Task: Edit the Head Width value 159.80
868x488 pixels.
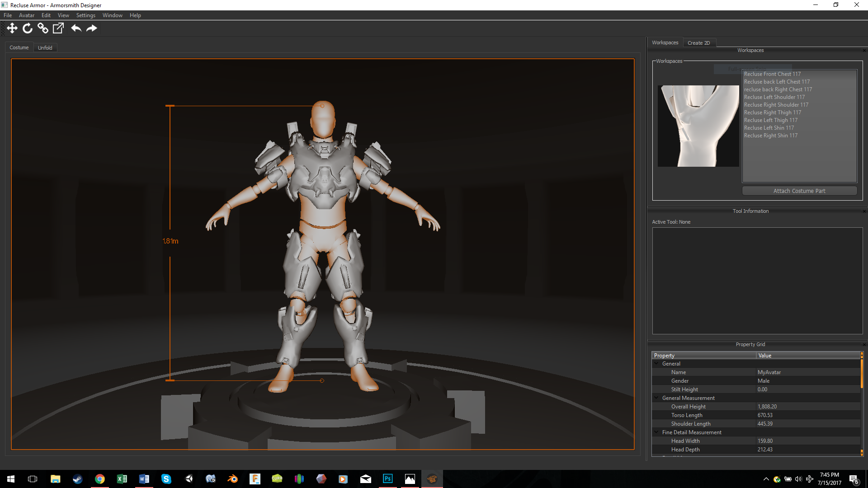Action: [808, 441]
